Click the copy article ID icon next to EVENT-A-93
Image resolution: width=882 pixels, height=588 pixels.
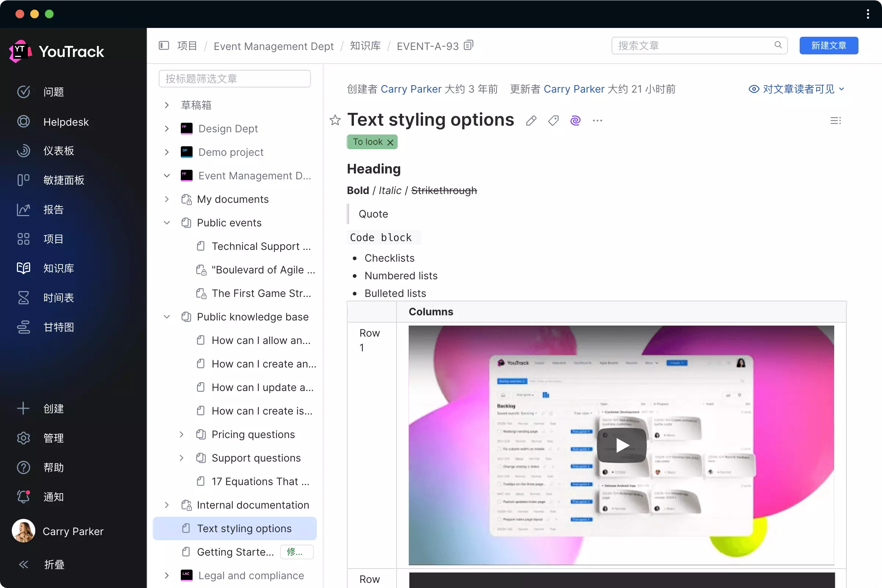[x=470, y=46]
